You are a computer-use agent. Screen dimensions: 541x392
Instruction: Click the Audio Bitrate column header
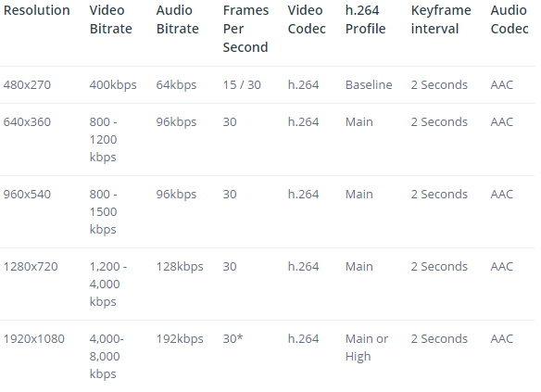coord(177,19)
